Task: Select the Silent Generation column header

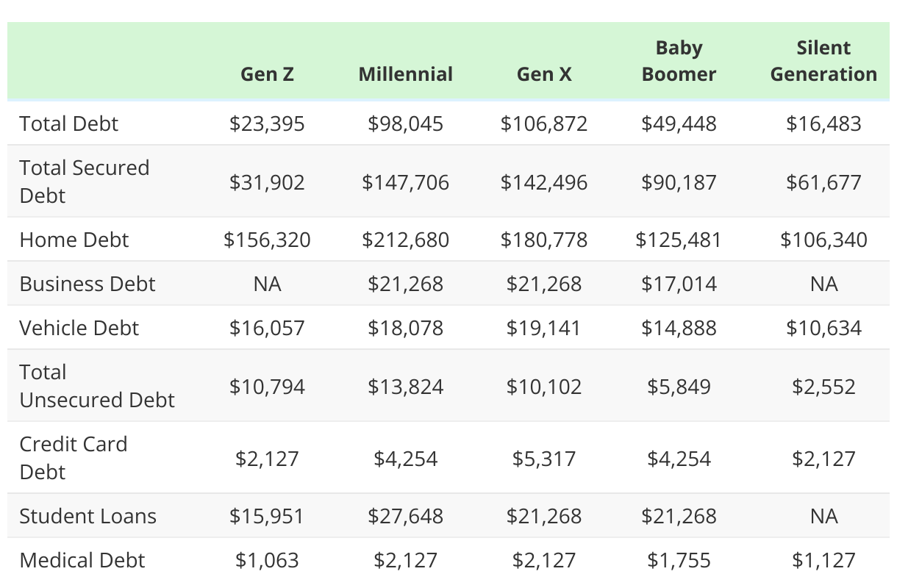Action: [823, 61]
